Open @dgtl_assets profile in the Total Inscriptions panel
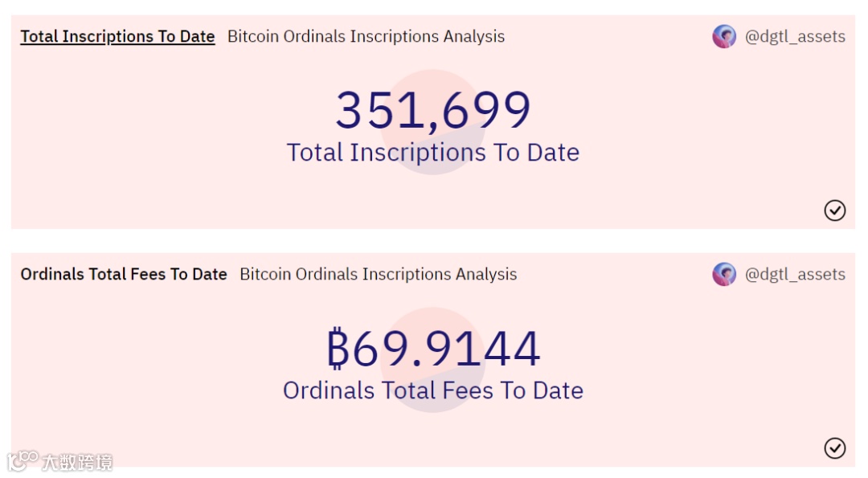Image resolution: width=868 pixels, height=478 pixels. coord(795,36)
